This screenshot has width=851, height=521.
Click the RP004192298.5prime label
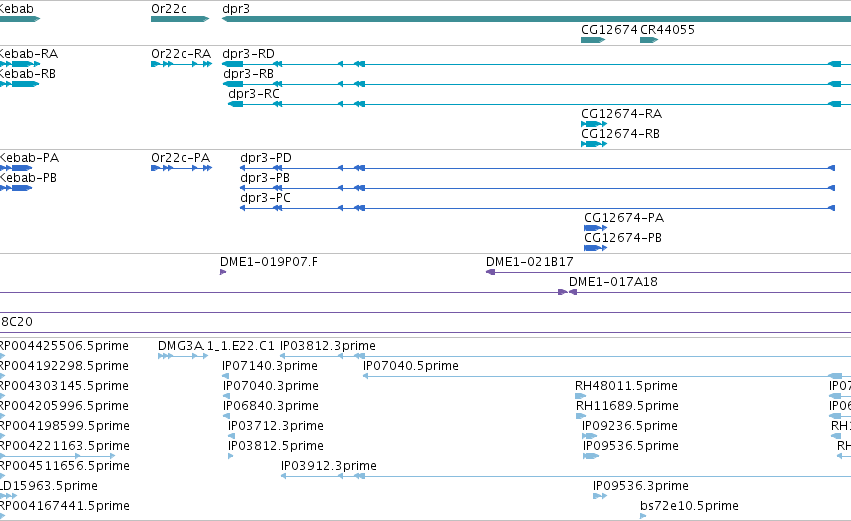[x=64, y=366]
